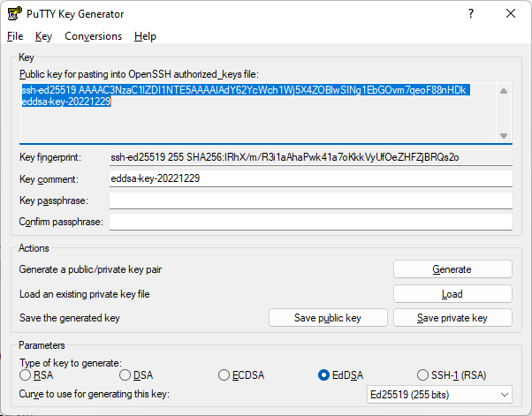
Task: Open the Key menu
Action: point(44,36)
